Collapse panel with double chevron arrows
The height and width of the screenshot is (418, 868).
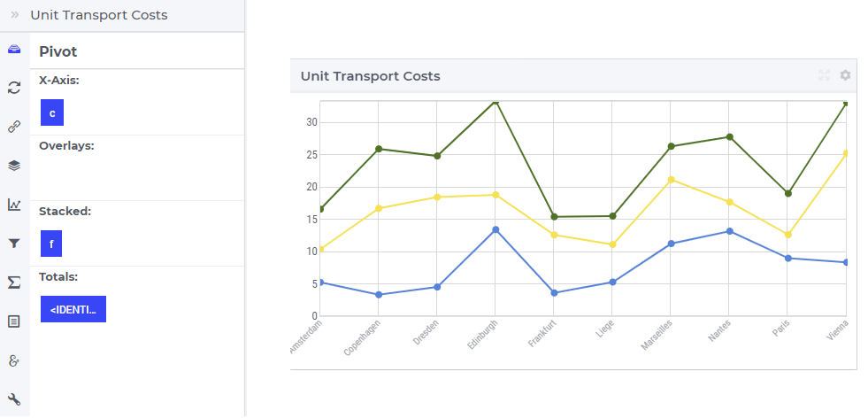(15, 15)
